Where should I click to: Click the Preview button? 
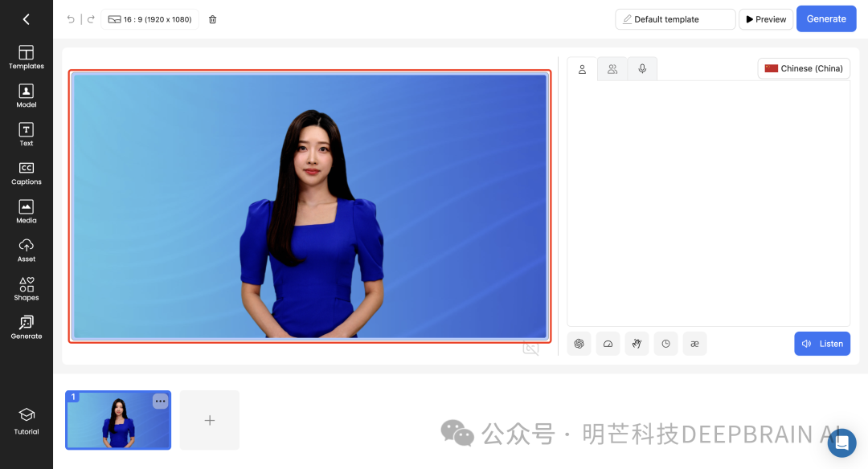(766, 19)
